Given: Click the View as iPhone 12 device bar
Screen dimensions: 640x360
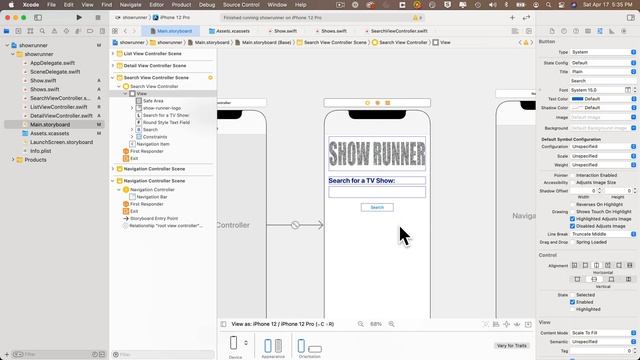Looking at the screenshot, I should pos(282,324).
